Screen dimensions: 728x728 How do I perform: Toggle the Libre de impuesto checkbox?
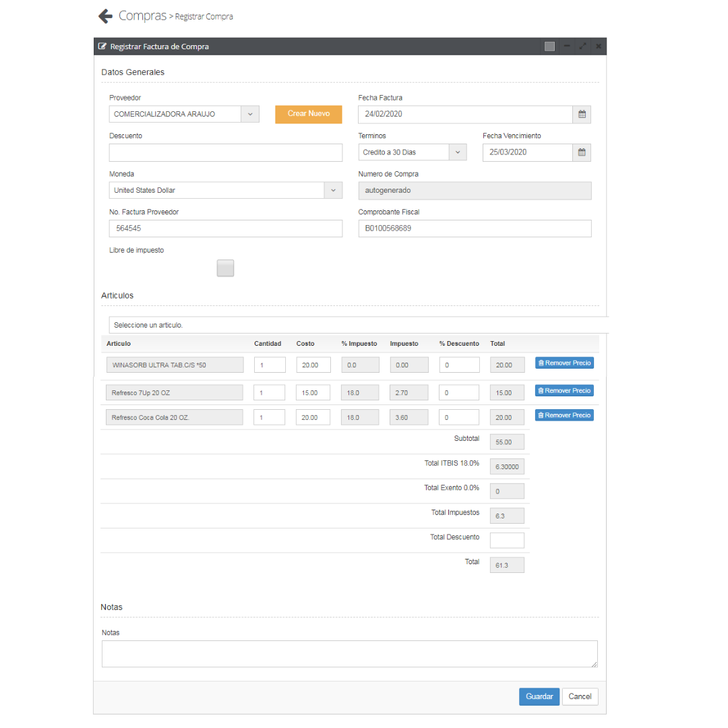point(225,268)
